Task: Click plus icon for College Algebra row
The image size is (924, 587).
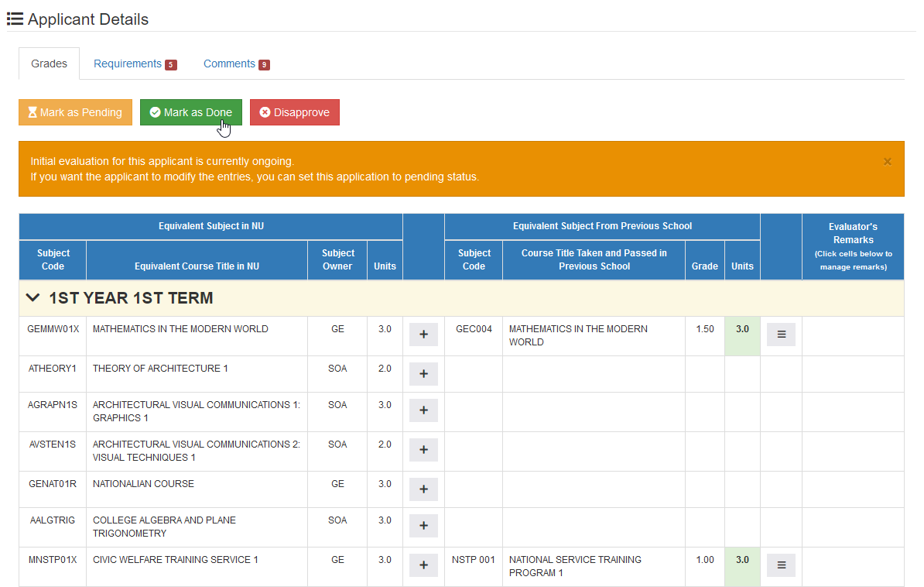Action: 423,527
